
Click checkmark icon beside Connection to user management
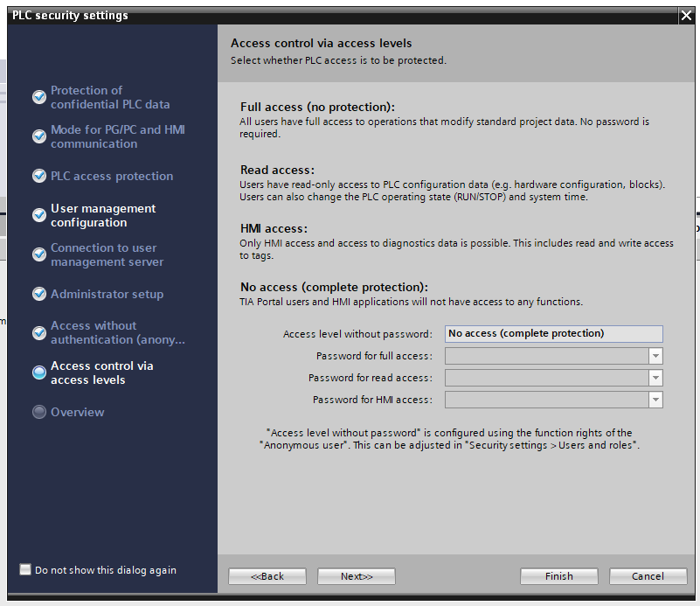tap(39, 254)
